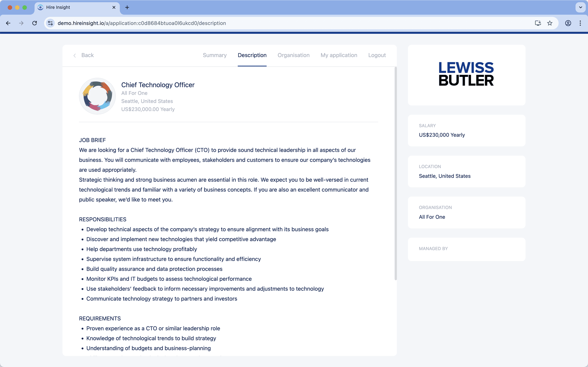Click the Back chevron arrow
588x367 pixels.
click(74, 56)
